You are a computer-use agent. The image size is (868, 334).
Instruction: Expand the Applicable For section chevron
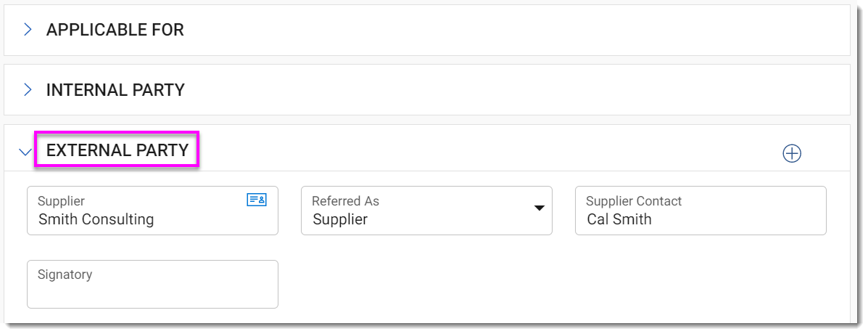coord(28,30)
